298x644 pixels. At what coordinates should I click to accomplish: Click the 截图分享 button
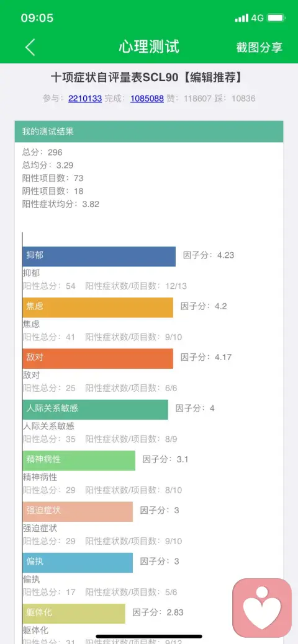260,47
